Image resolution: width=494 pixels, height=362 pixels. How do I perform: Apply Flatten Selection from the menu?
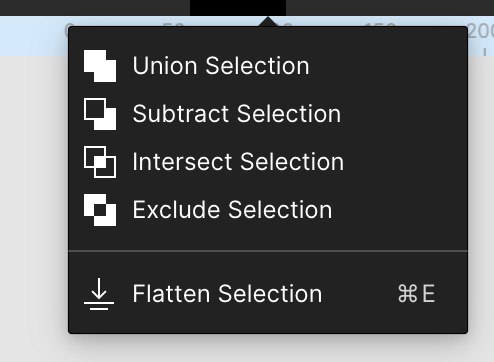pyautogui.click(x=268, y=294)
